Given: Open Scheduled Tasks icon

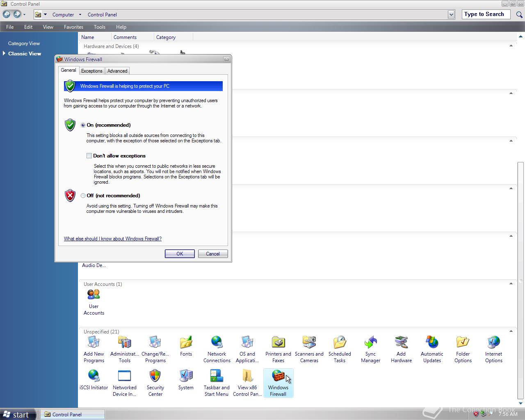Looking at the screenshot, I should [x=340, y=349].
